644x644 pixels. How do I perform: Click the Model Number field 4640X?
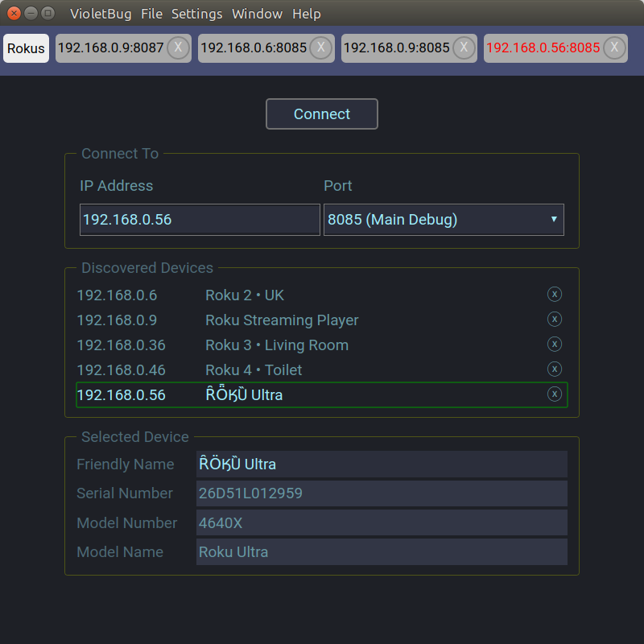click(382, 522)
